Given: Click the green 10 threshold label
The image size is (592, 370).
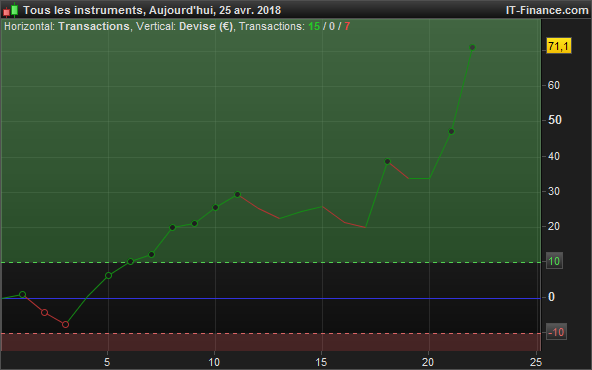Looking at the screenshot, I should click(554, 261).
